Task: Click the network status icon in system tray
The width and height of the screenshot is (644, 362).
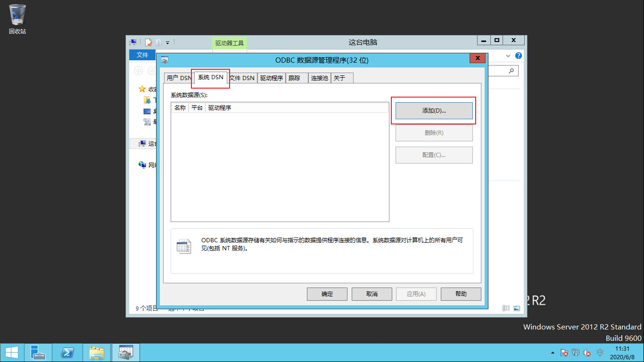Action: (x=575, y=353)
